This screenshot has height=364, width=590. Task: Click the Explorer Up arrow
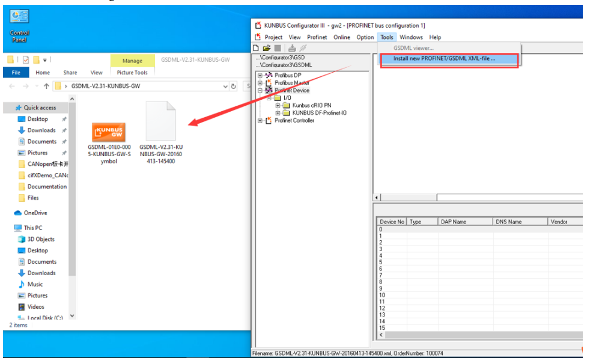pos(46,86)
